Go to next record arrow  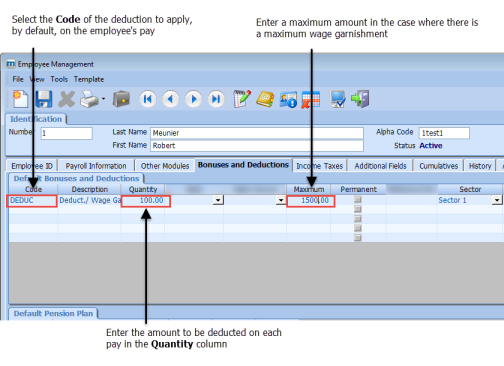pos(193,99)
